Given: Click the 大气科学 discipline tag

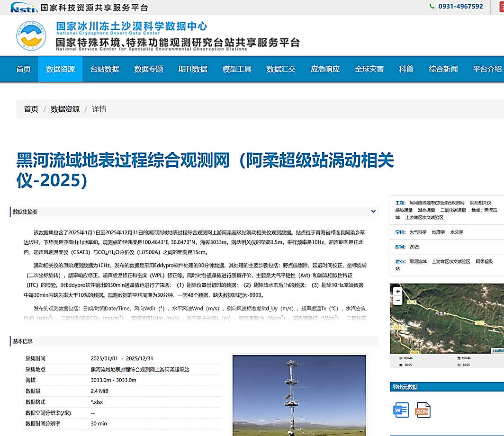Looking at the screenshot, I should [418, 232].
